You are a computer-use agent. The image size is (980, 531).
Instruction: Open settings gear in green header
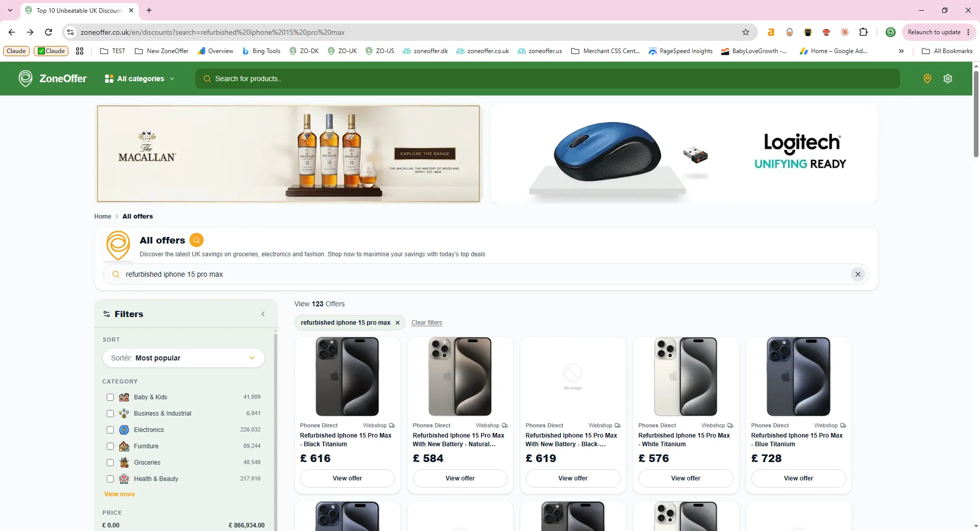pos(948,79)
